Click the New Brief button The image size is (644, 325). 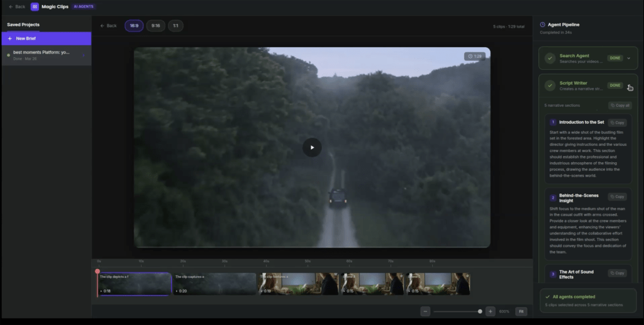click(x=46, y=38)
